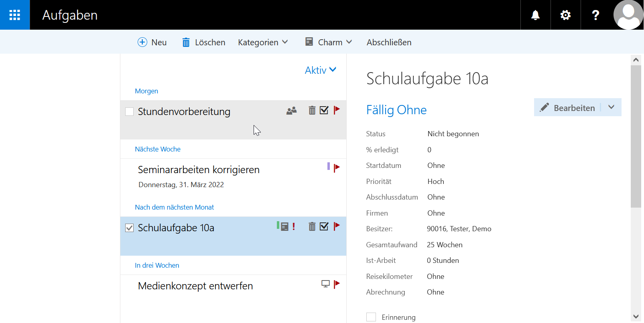Viewport: 644px width, 323px height.
Task: Click the Fällig Ohne heading
Action: click(x=396, y=110)
